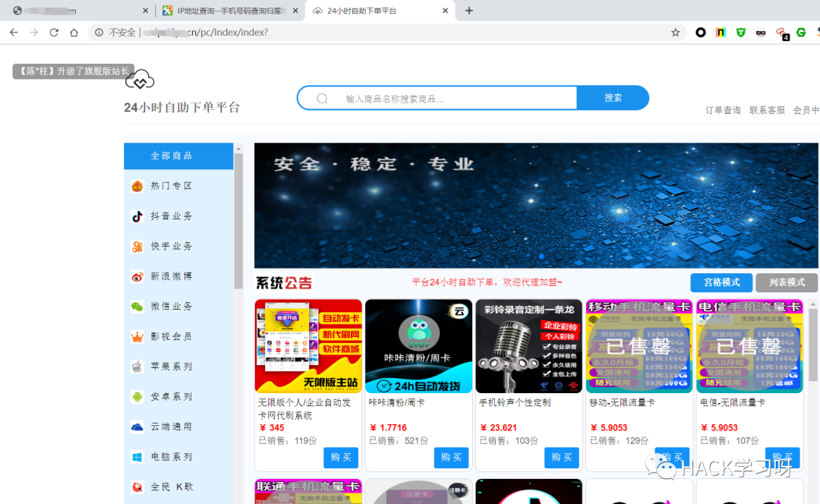
Task: Click the 快手业务 icon
Action: [x=137, y=246]
